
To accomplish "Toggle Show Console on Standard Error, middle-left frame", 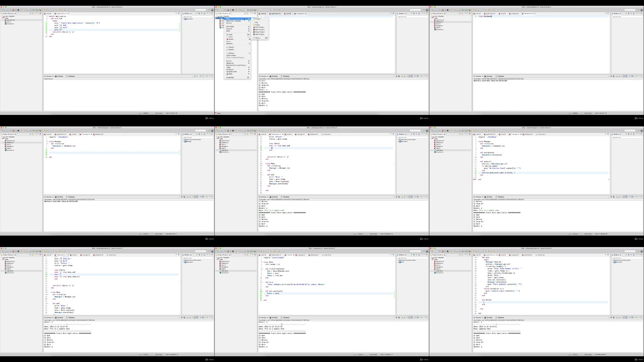I will pos(197,197).
